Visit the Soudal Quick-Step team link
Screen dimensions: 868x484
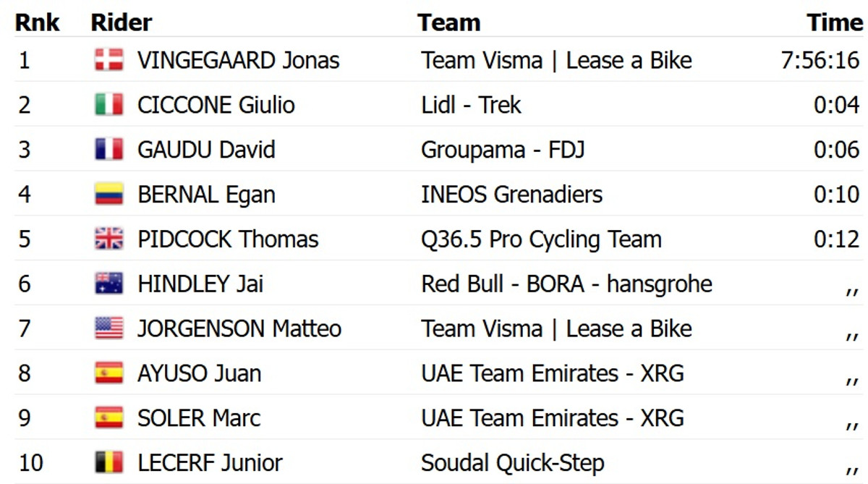click(x=513, y=462)
